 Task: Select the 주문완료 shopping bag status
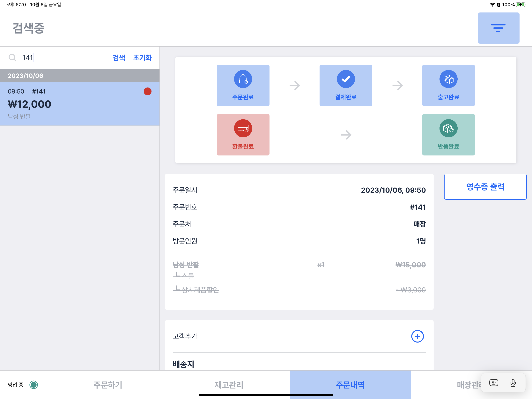(243, 85)
